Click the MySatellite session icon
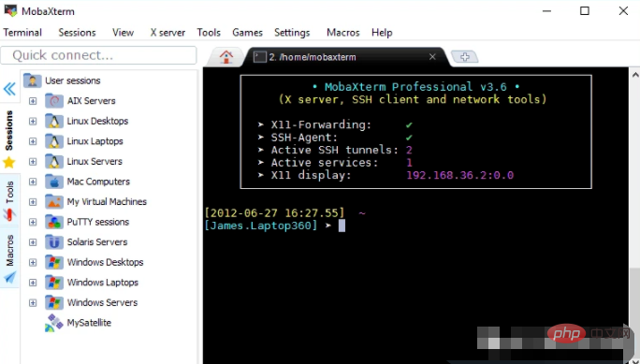 [54, 323]
